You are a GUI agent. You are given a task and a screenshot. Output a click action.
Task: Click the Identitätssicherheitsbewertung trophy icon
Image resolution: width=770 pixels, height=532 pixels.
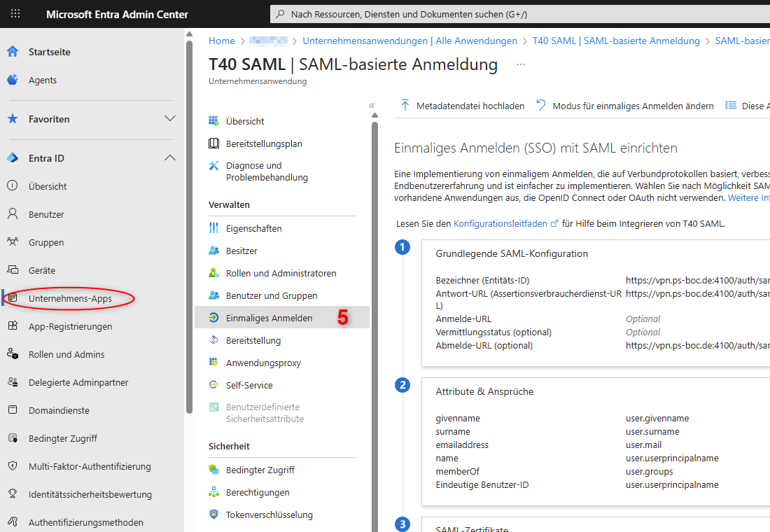click(x=13, y=493)
